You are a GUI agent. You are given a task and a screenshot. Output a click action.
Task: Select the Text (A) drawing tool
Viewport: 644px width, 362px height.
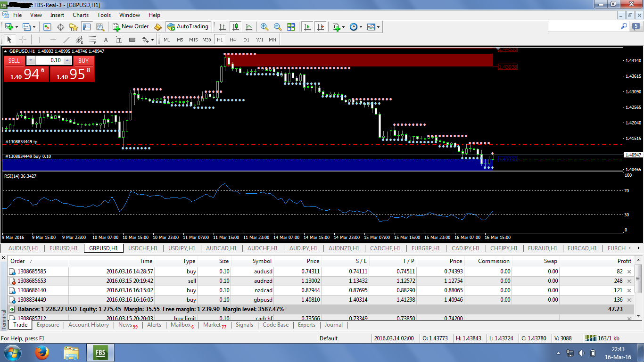(106, 40)
